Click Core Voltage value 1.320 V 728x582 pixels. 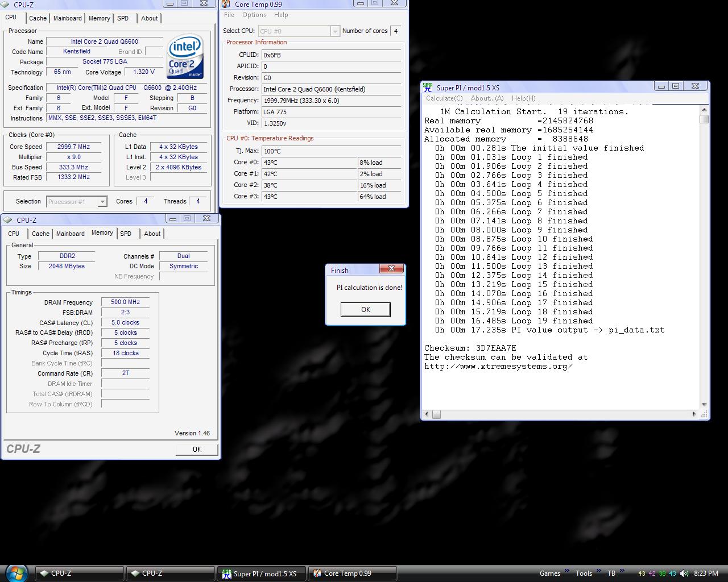tap(144, 72)
